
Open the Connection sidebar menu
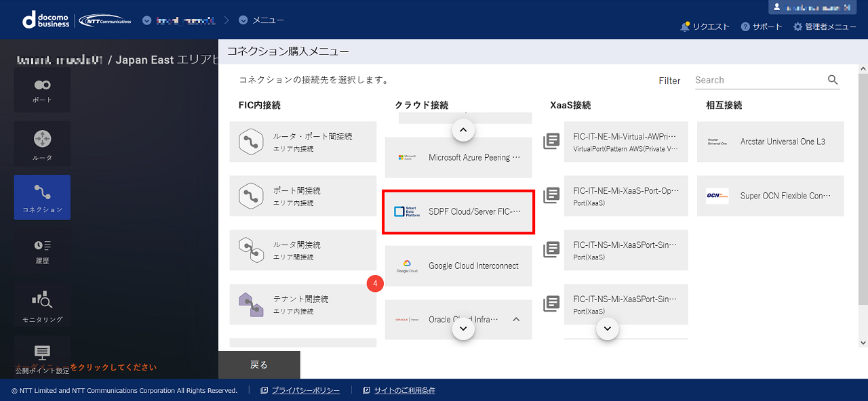42,197
